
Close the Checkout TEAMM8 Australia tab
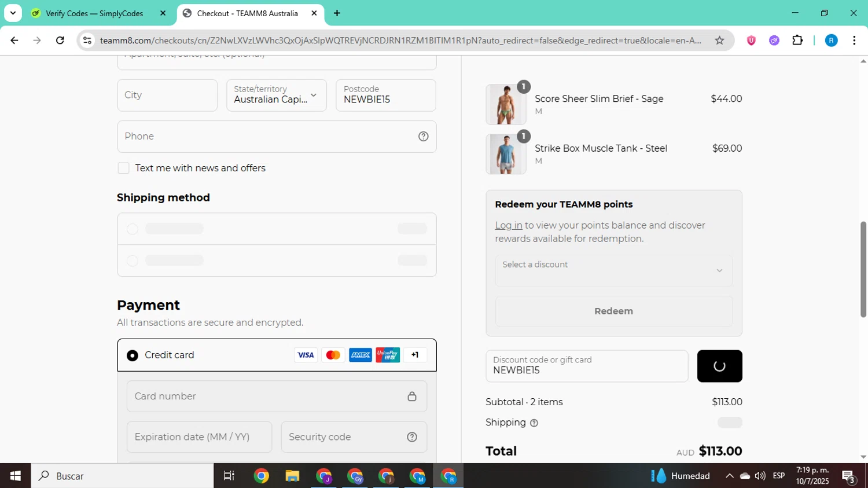coord(314,13)
